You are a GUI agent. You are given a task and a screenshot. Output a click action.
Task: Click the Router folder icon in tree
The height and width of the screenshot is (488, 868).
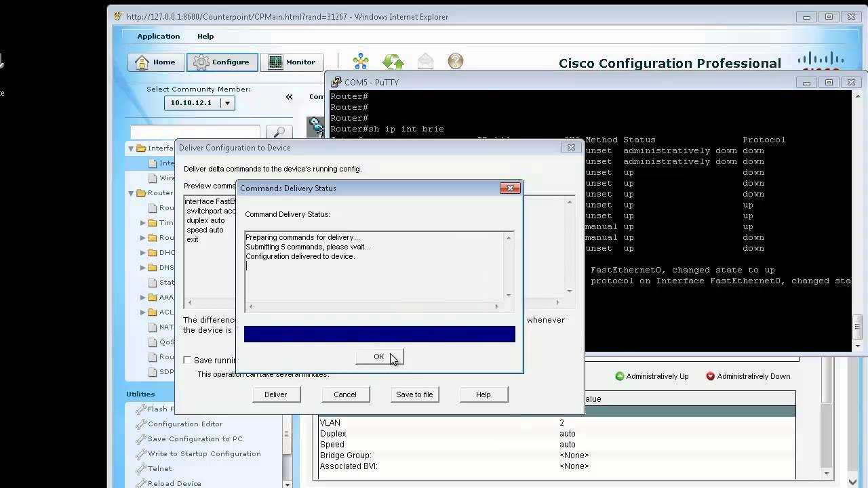141,193
